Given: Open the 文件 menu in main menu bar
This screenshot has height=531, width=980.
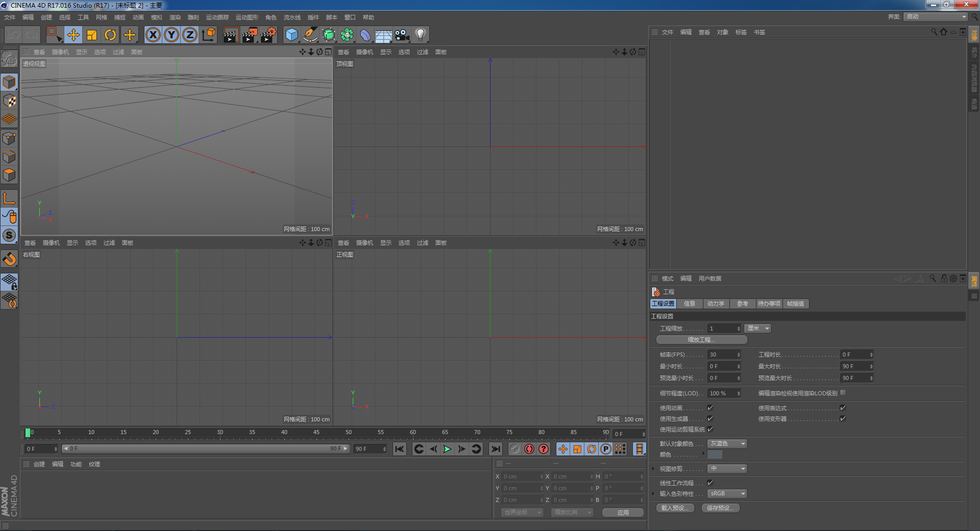Looking at the screenshot, I should (10, 17).
